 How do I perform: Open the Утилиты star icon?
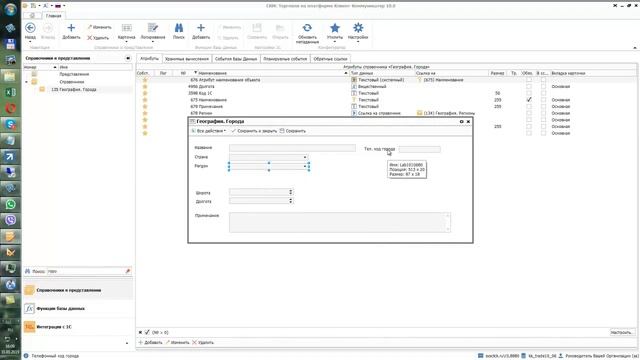(x=335, y=28)
